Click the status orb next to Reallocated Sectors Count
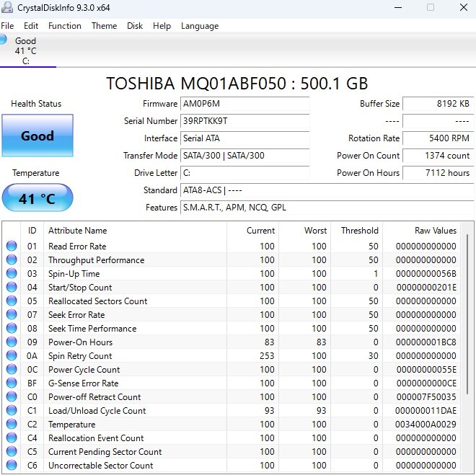 coord(12,301)
